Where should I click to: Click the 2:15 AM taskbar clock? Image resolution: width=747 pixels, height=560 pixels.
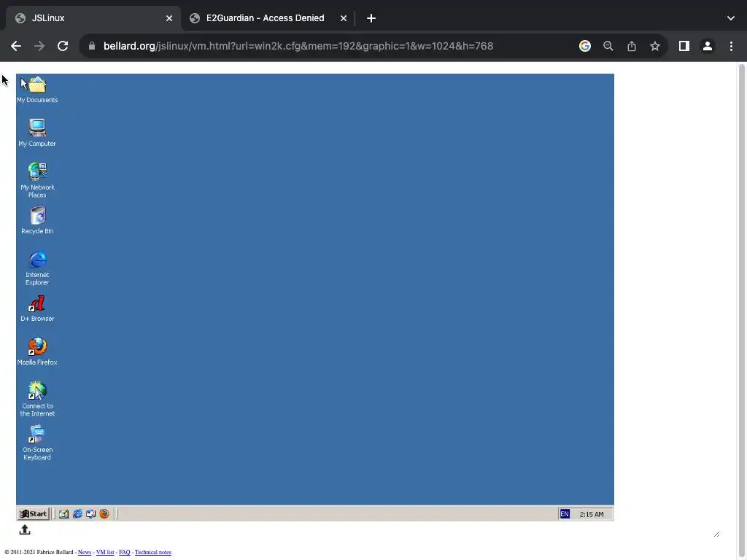coord(591,514)
